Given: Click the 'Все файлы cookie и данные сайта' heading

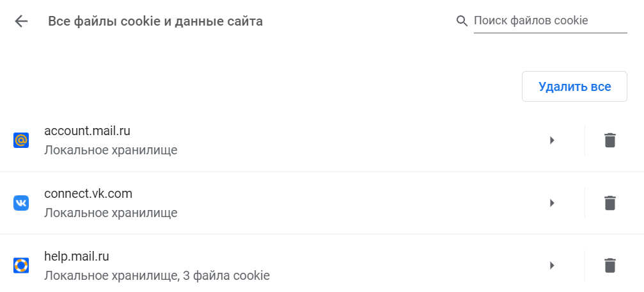Looking at the screenshot, I should 155,21.
